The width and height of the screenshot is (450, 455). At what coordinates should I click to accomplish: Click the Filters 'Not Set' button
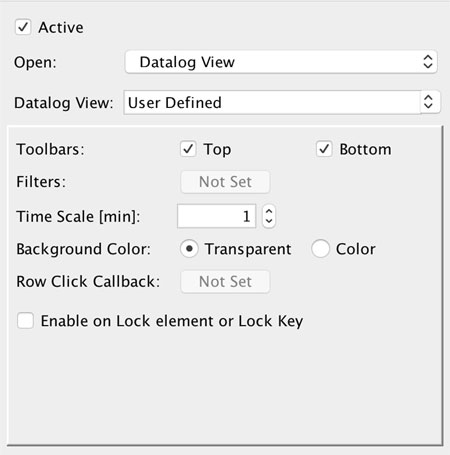click(x=225, y=182)
